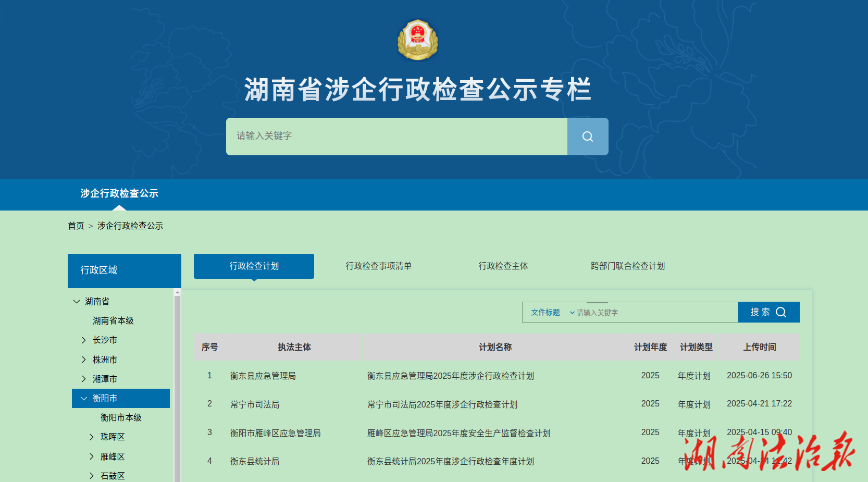Click the main keyword search input box
The image size is (868, 482).
coord(396,136)
